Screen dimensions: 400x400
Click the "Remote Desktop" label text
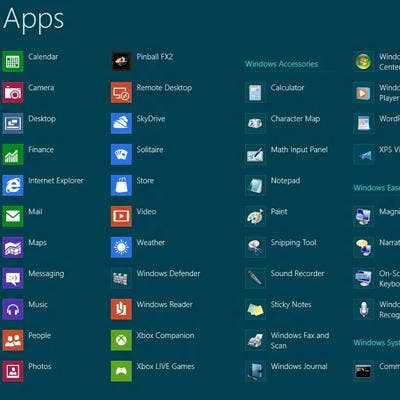pyautogui.click(x=164, y=88)
